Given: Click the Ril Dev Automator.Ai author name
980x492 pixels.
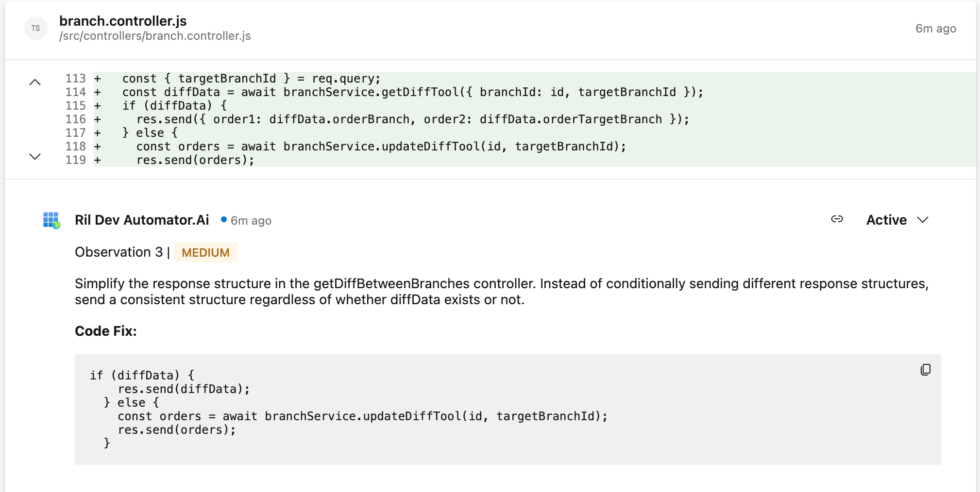Looking at the screenshot, I should coord(142,220).
